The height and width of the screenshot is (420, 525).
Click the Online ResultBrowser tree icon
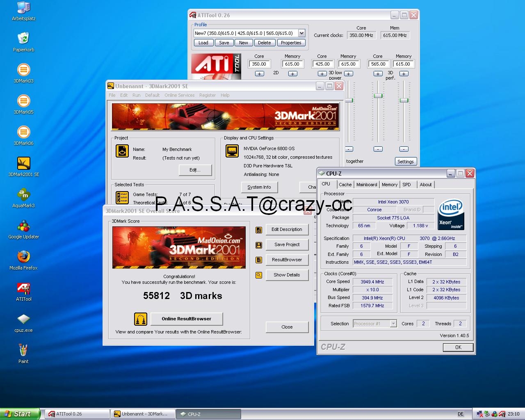coord(141,319)
